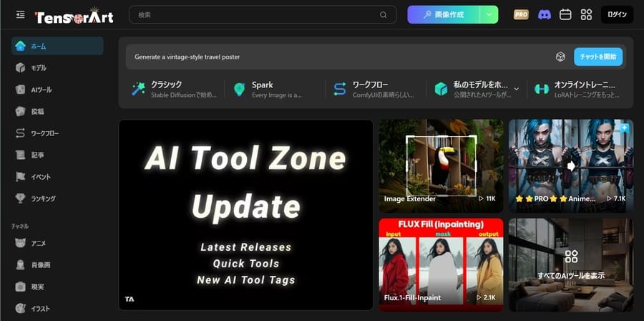Open イベント in the sidebar
Image resolution: width=644 pixels, height=321 pixels.
(x=57, y=177)
